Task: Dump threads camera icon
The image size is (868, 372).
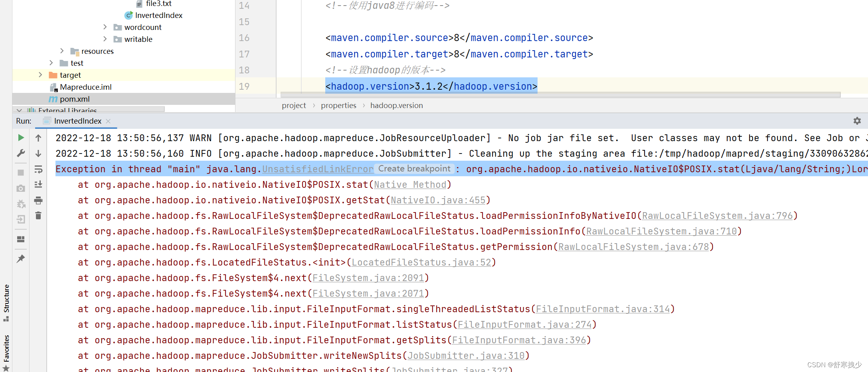Action: [21, 188]
